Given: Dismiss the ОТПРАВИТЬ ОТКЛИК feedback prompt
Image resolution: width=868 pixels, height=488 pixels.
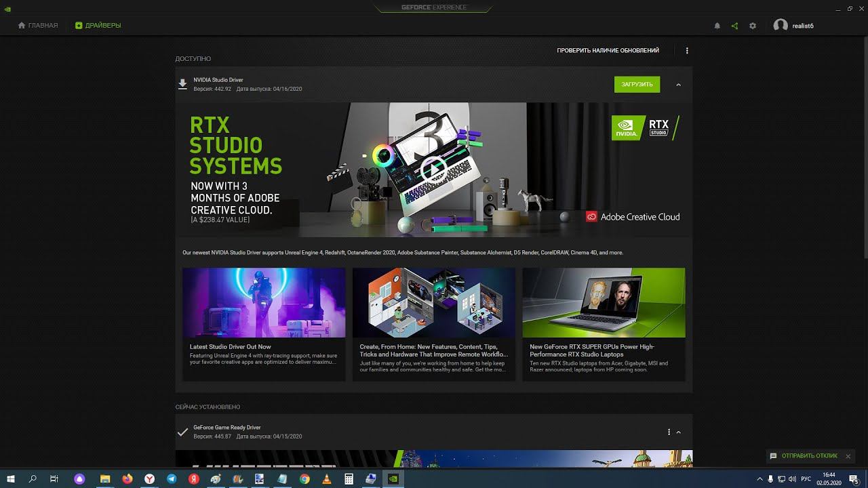Looking at the screenshot, I should pos(848,456).
